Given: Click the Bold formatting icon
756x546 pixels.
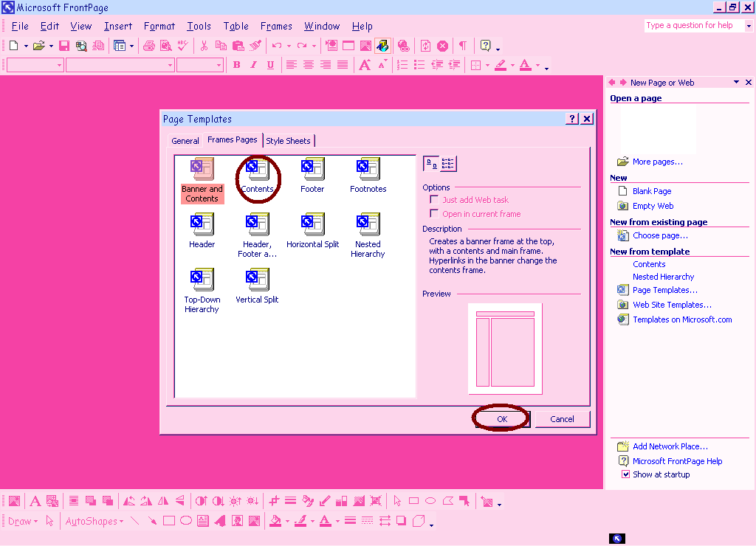Looking at the screenshot, I should (x=236, y=65).
